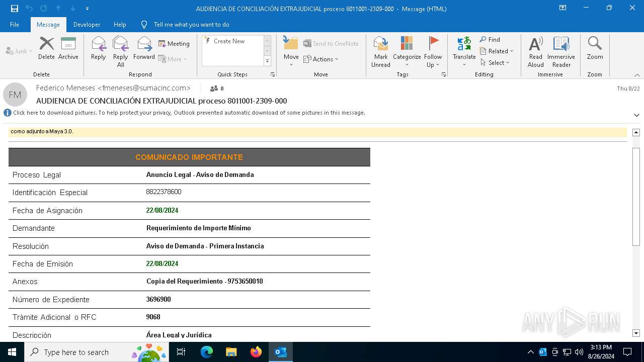Image resolution: width=644 pixels, height=362 pixels.
Task: Click the recipients count people icon
Action: click(x=214, y=88)
